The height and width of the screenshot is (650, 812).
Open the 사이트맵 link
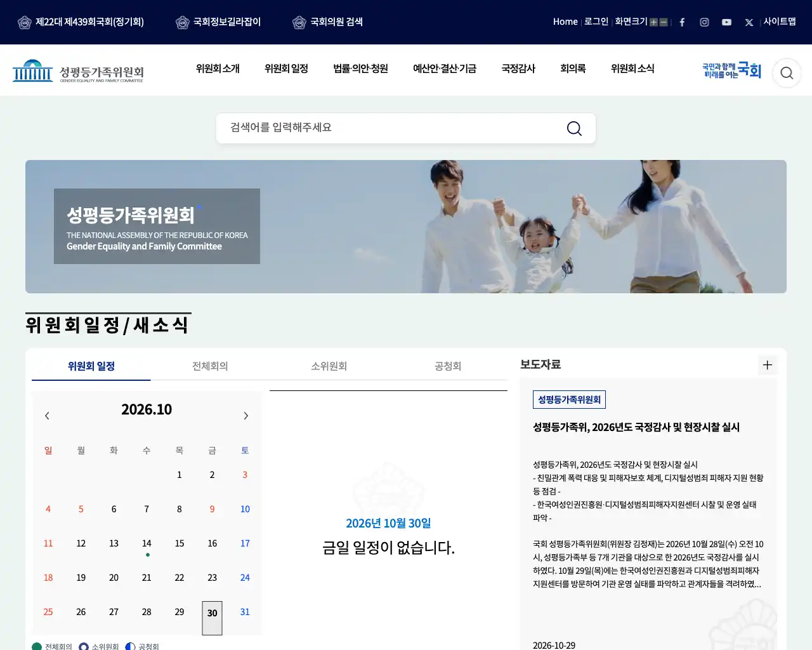pos(780,22)
